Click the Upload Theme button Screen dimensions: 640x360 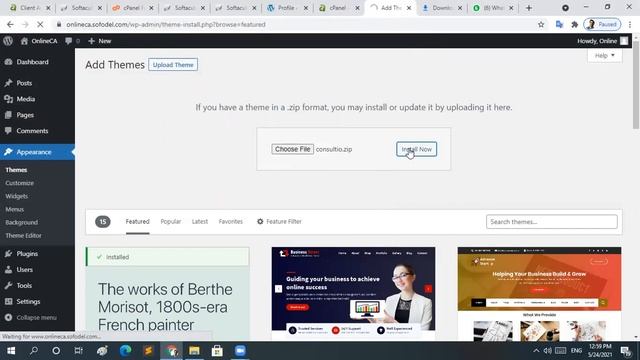pos(173,64)
